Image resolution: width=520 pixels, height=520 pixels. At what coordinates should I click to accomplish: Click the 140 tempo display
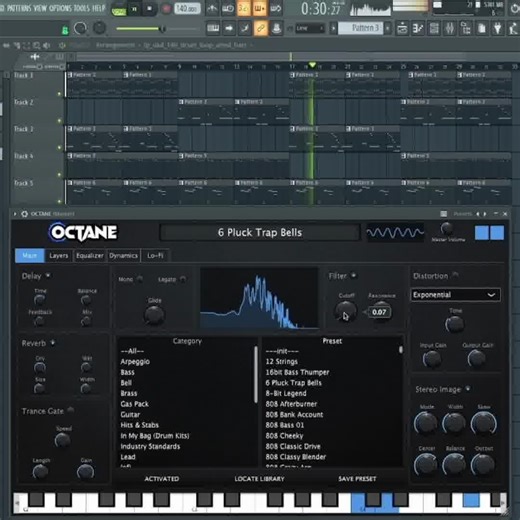[x=187, y=9]
